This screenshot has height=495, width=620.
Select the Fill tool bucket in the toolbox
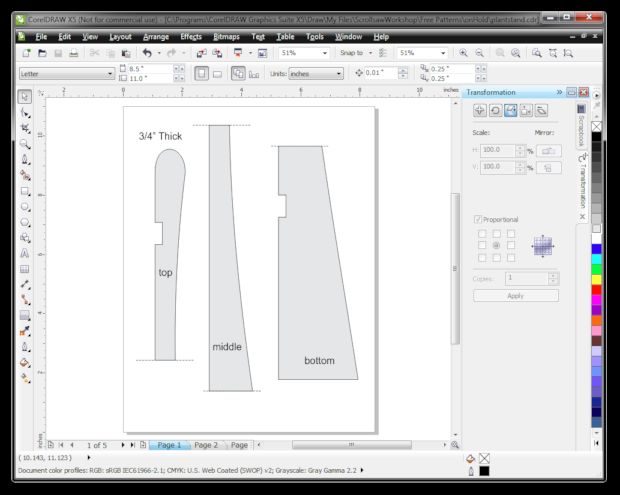tap(25, 363)
